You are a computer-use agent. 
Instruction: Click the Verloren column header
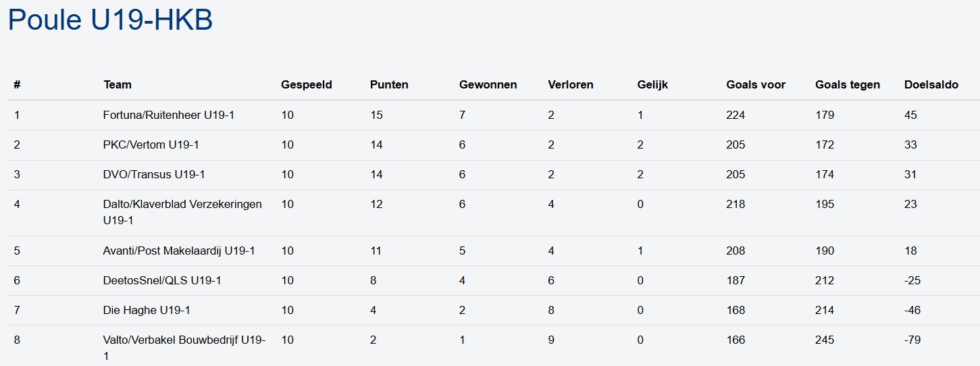(x=571, y=85)
